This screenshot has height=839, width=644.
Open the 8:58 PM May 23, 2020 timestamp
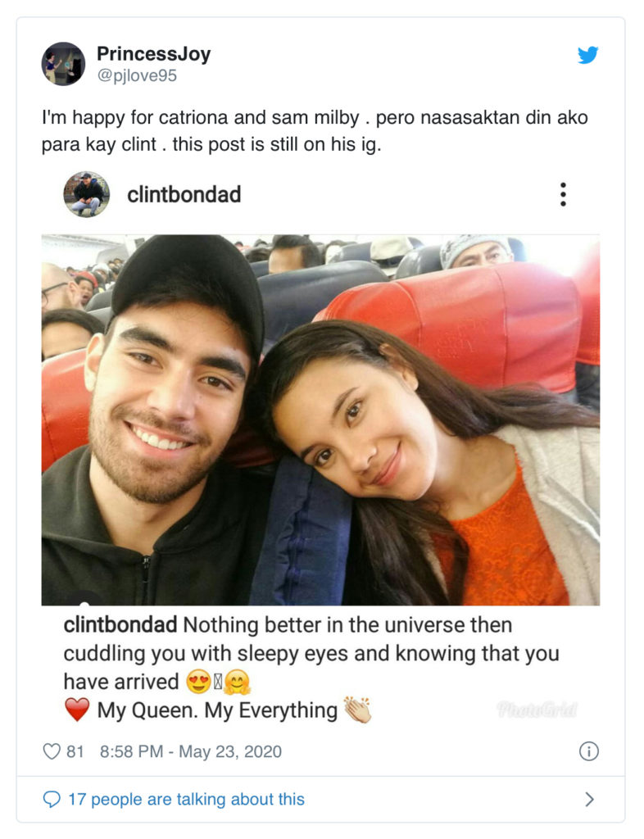click(190, 752)
